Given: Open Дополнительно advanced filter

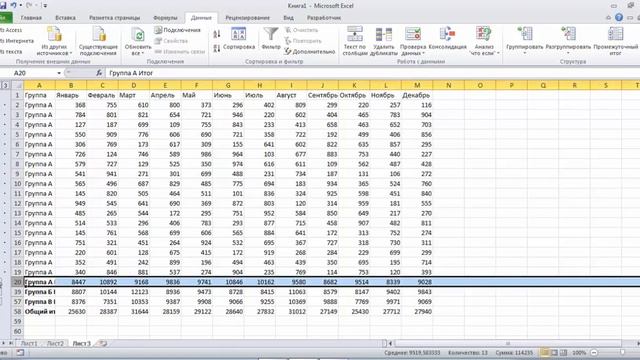Looking at the screenshot, I should 309,51.
